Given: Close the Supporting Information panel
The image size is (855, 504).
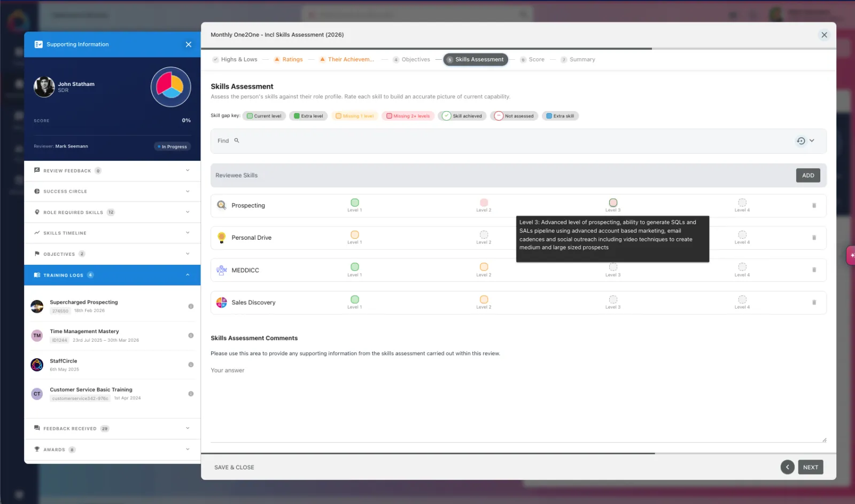Looking at the screenshot, I should pos(188,44).
